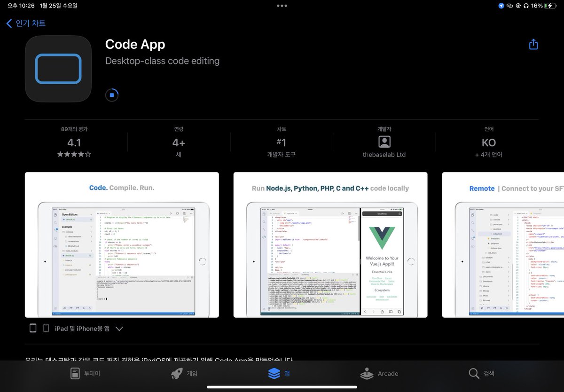The width and height of the screenshot is (564, 392).
Task: Open the Code App icon
Action: coord(58,69)
